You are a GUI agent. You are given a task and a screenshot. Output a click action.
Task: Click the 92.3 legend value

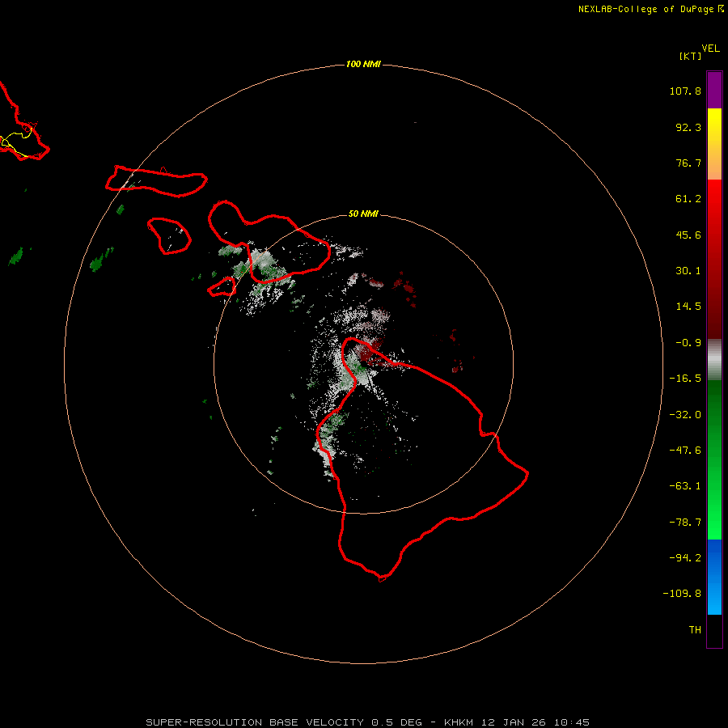(x=688, y=127)
